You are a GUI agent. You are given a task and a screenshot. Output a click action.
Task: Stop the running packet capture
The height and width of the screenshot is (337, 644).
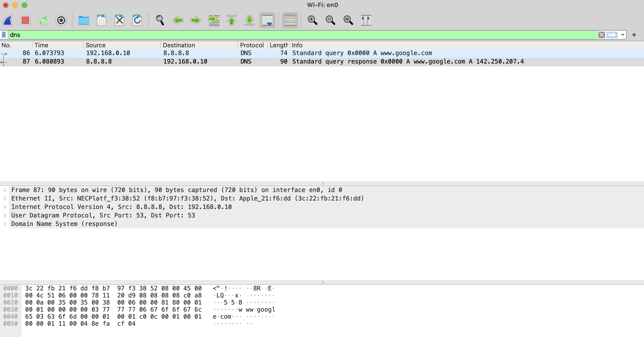click(25, 20)
